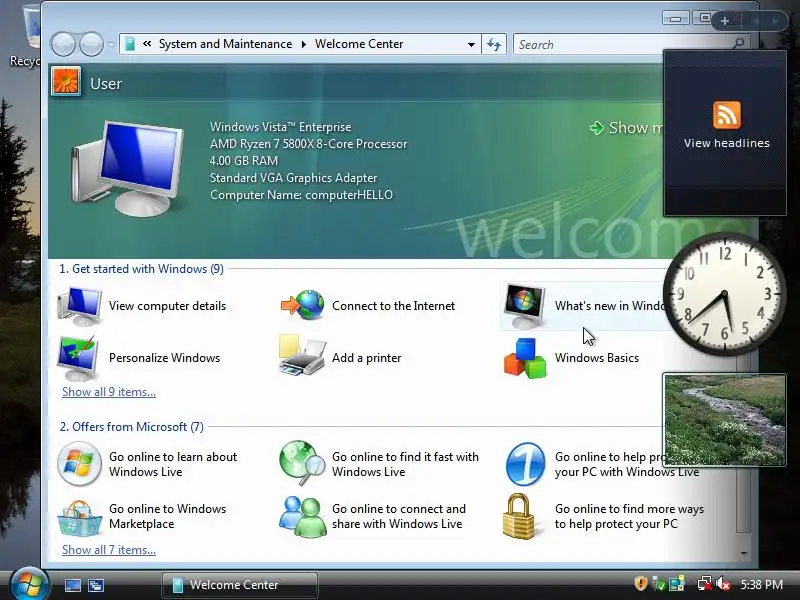This screenshot has height=600, width=800.
Task: Click Welcome Center breadcrumb
Action: [359, 44]
